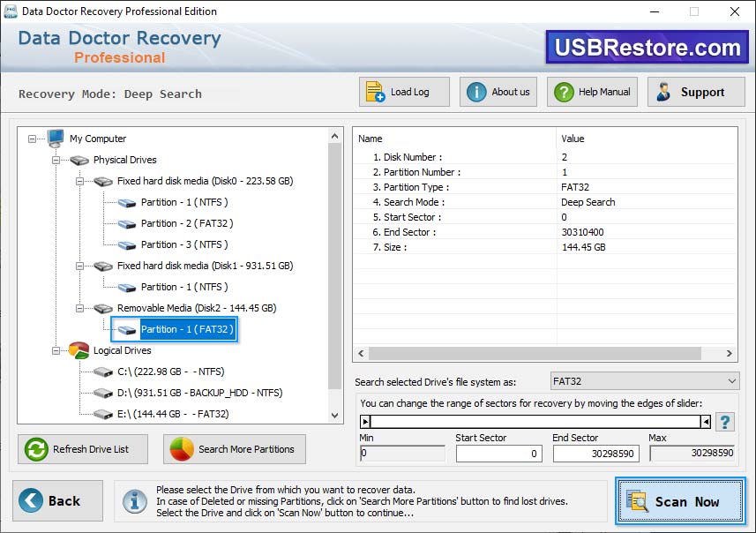The width and height of the screenshot is (756, 533).
Task: Click the drive tree scroll up arrow
Action: point(334,137)
